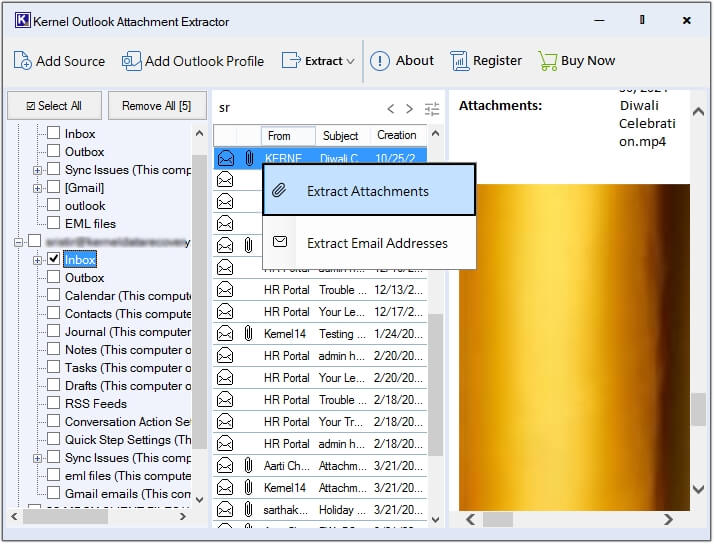Click envelope icon of HR Portal Your Tr... row
This screenshot has height=544, width=714.
point(225,422)
